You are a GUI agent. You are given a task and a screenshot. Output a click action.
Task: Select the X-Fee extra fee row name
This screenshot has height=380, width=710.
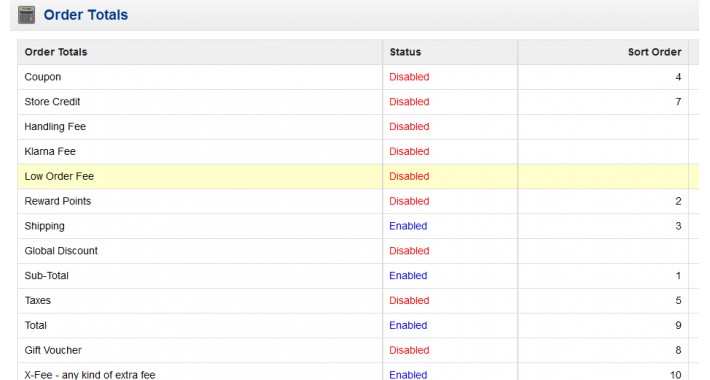[90, 375]
